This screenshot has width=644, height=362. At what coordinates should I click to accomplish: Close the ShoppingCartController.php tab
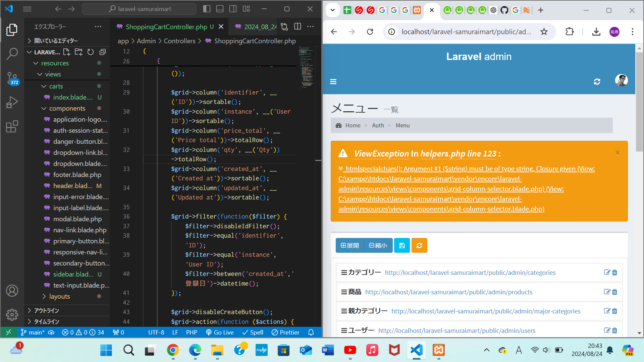[221, 26]
